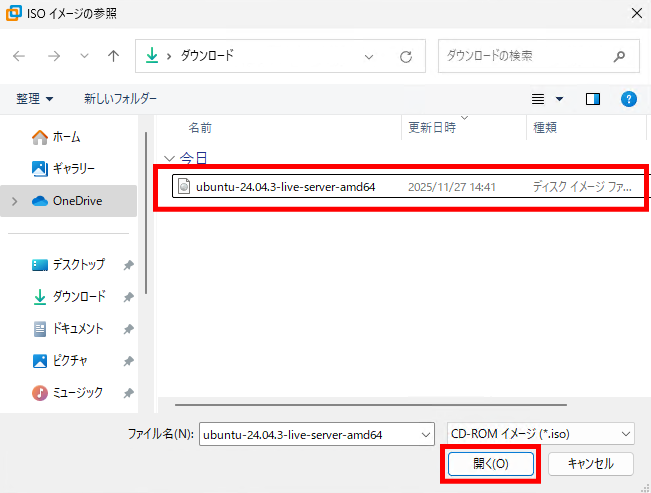Click 新しいフォルダー in the toolbar

click(x=120, y=99)
